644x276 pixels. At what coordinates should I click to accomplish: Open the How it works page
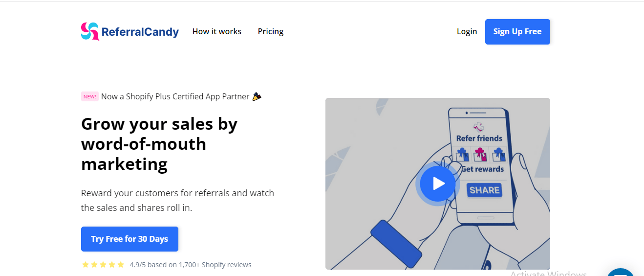tap(217, 31)
